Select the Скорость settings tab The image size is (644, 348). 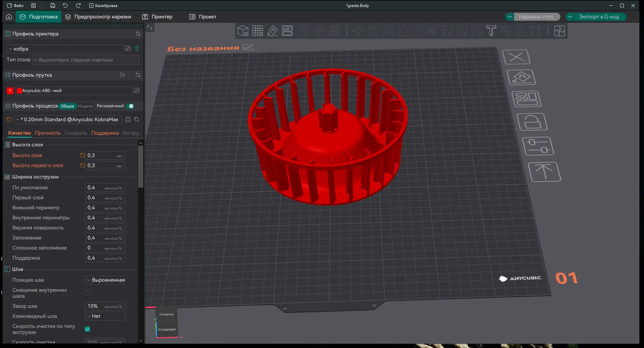[x=76, y=133]
